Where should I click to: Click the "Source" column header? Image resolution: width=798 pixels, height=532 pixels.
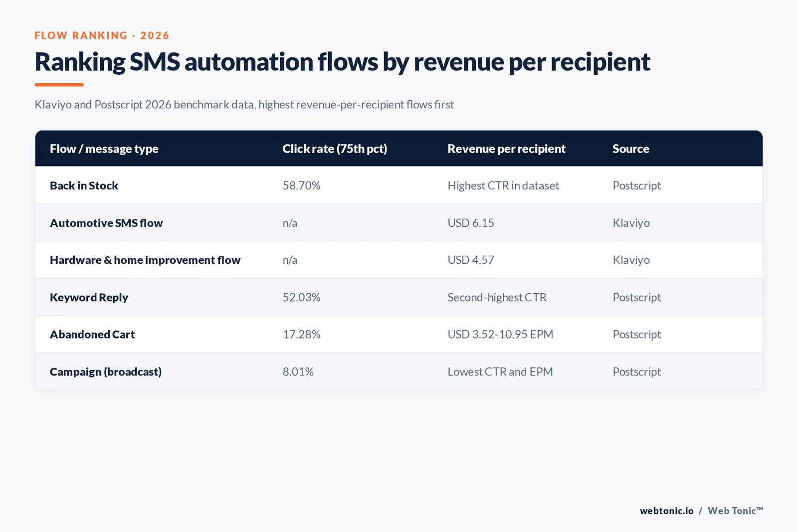[x=630, y=149]
